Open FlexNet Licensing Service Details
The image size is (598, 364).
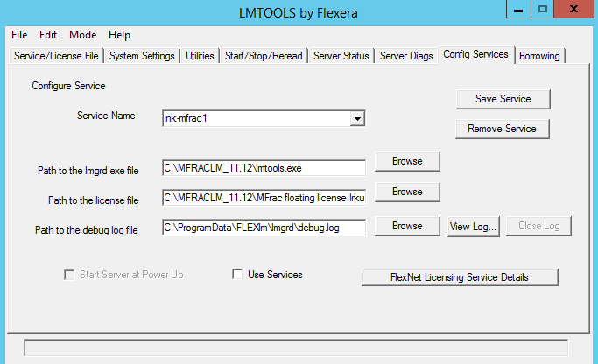tap(460, 277)
